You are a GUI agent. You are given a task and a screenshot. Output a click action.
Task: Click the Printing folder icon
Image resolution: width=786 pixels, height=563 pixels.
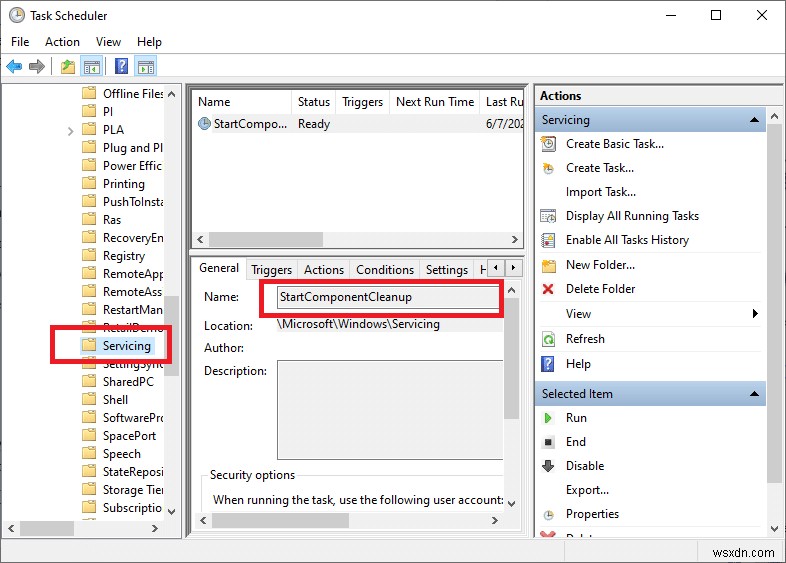pos(89,183)
